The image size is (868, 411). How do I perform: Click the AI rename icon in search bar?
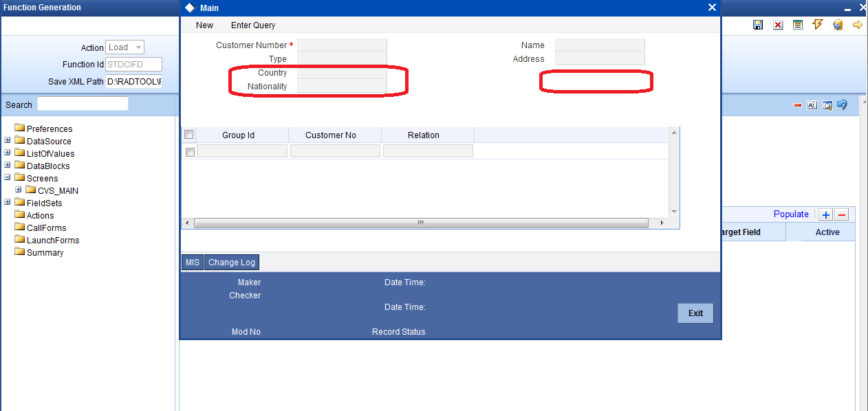click(812, 105)
